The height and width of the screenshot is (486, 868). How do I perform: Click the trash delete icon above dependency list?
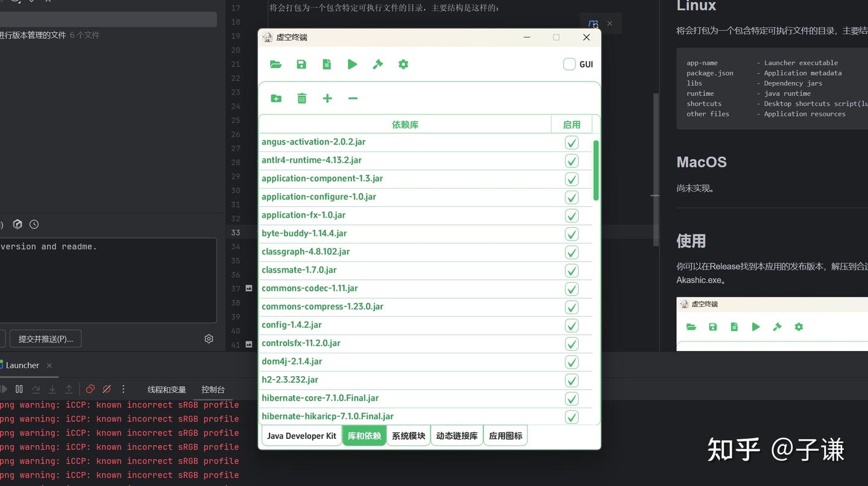pos(302,98)
